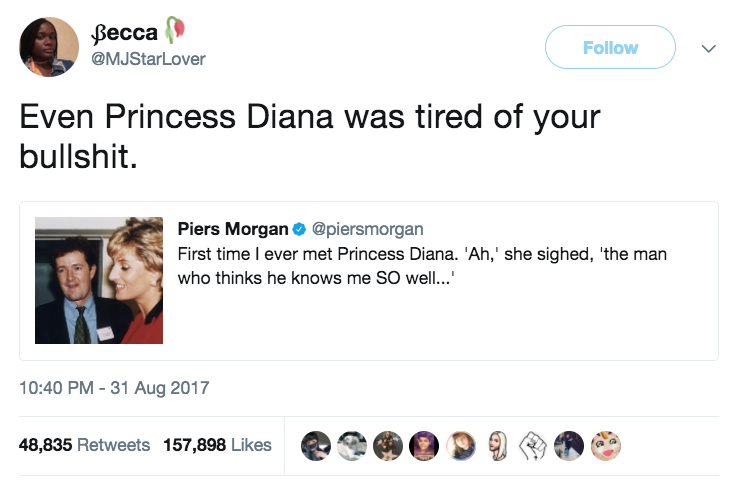Open the @piersmorgan handle

(x=353, y=229)
